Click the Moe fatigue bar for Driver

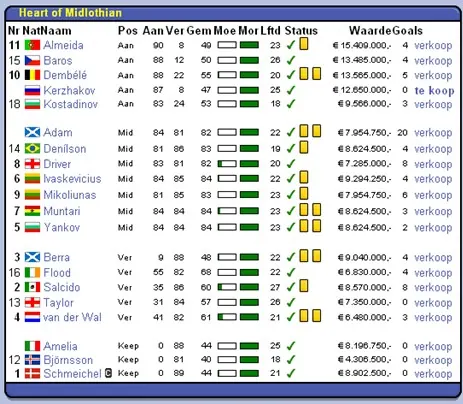click(227, 164)
